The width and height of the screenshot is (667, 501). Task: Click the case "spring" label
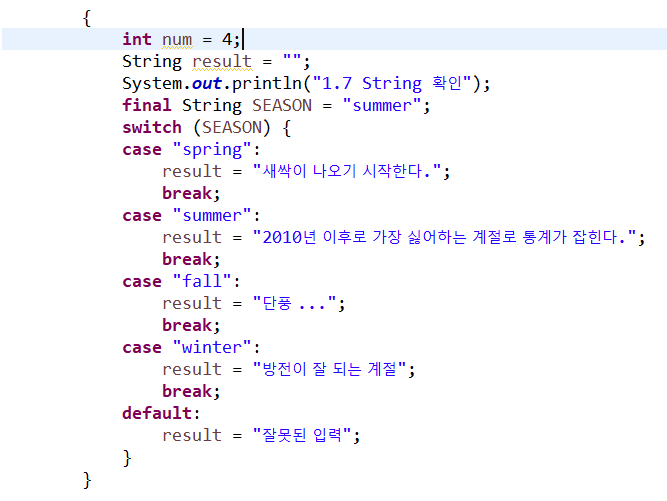point(191,150)
